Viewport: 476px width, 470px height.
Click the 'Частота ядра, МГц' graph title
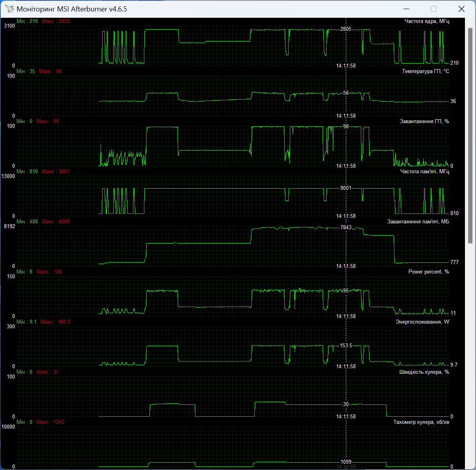pyautogui.click(x=427, y=21)
